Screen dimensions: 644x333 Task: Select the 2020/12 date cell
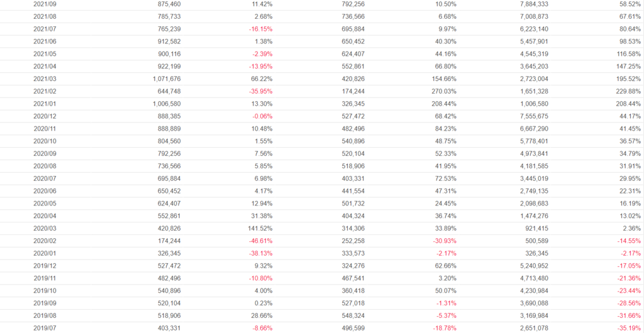(x=44, y=116)
